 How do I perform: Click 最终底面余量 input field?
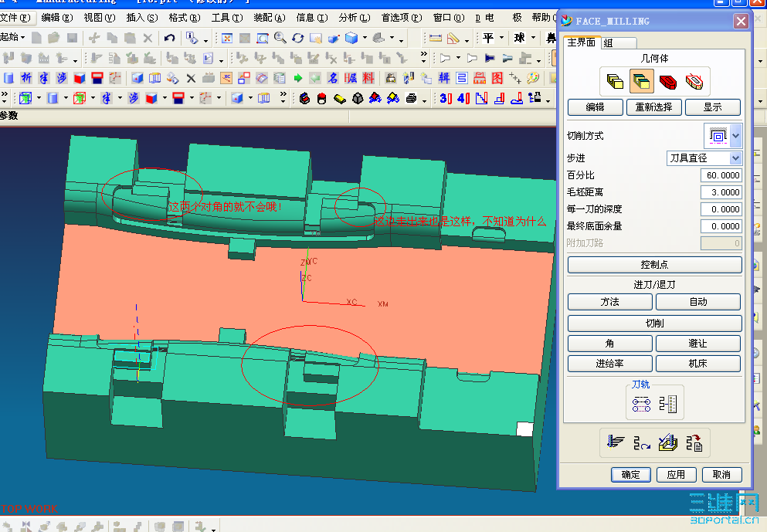pyautogui.click(x=721, y=226)
